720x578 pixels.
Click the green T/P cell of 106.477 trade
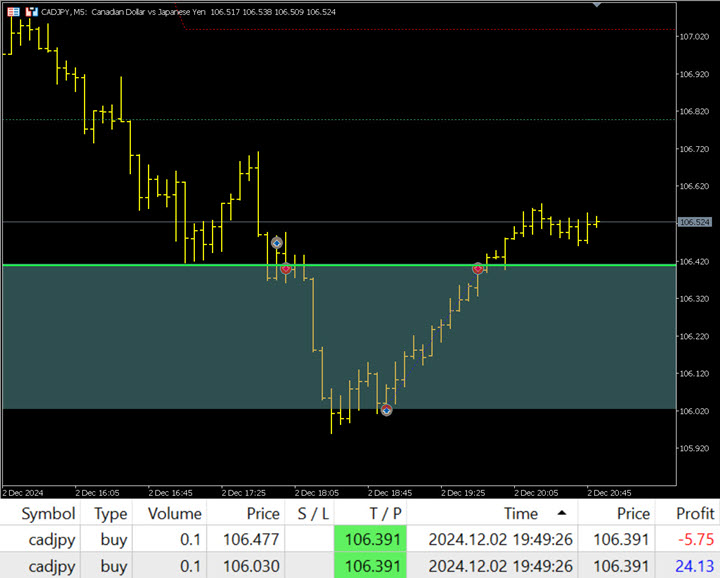(x=370, y=539)
